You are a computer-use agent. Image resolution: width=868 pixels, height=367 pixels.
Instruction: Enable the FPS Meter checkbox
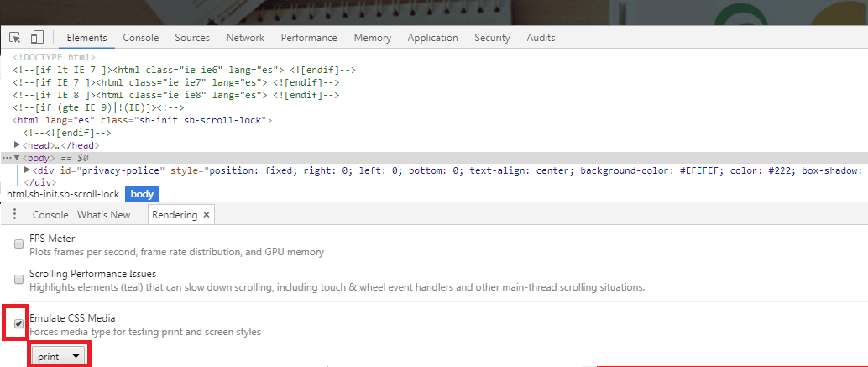[x=18, y=244]
